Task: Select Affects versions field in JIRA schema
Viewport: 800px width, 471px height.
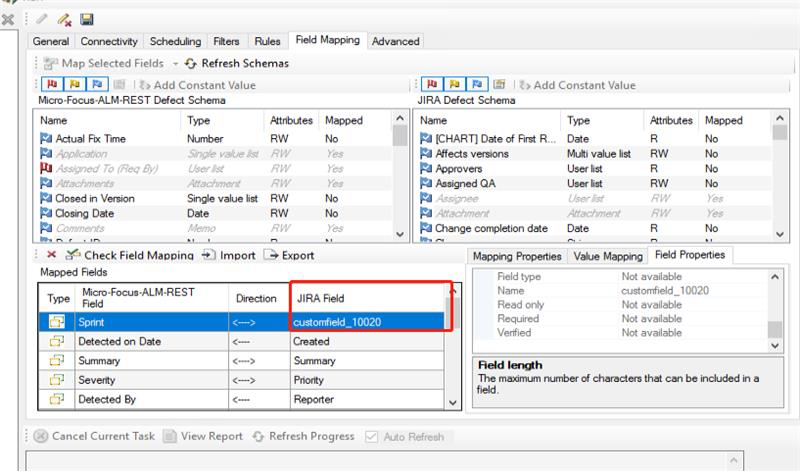Action: point(594,154)
